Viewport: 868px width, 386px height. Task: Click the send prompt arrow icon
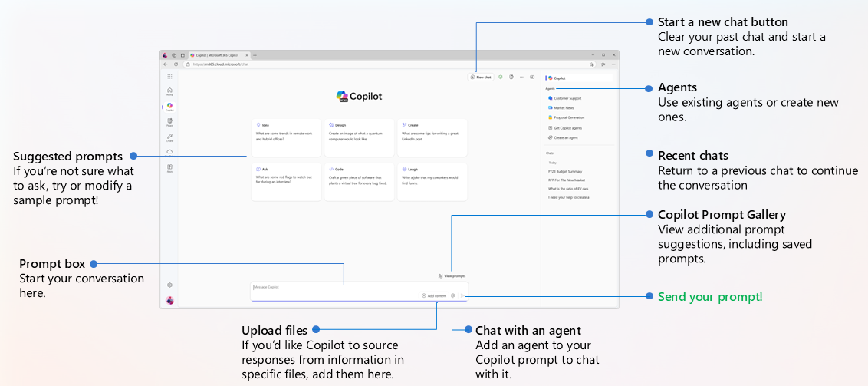click(462, 295)
